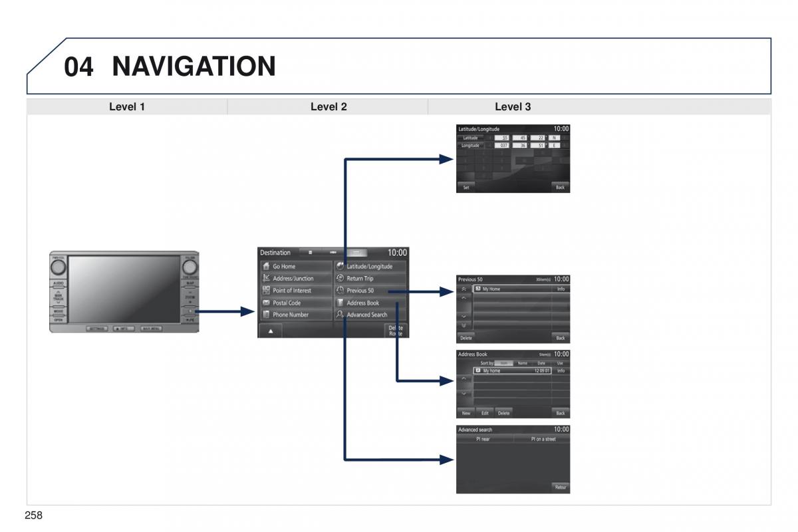
Task: Open the Previous 50 list
Action: click(x=370, y=291)
